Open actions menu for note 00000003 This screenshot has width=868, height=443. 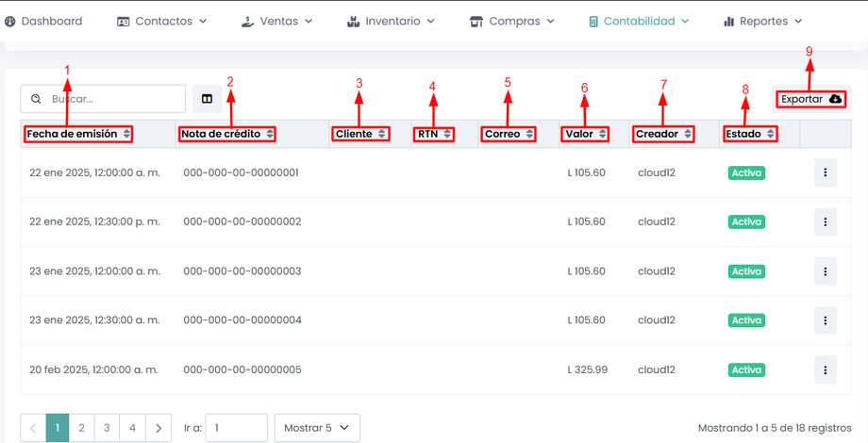[826, 271]
